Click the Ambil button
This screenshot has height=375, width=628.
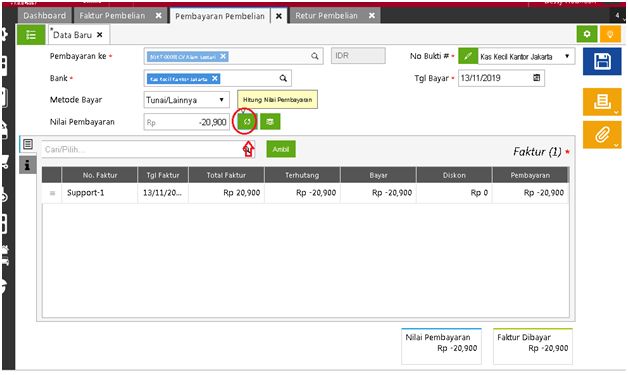tap(281, 149)
